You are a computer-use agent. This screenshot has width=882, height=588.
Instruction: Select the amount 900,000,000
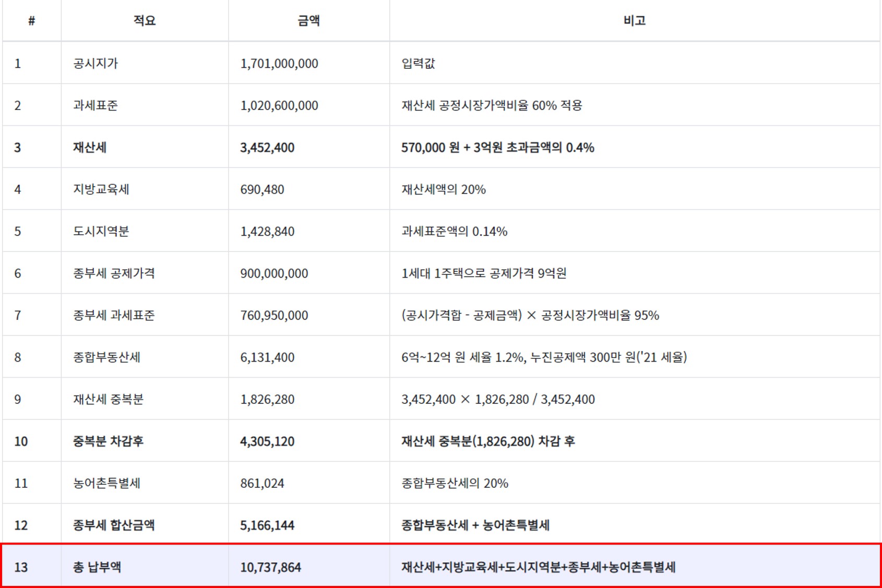tap(274, 273)
